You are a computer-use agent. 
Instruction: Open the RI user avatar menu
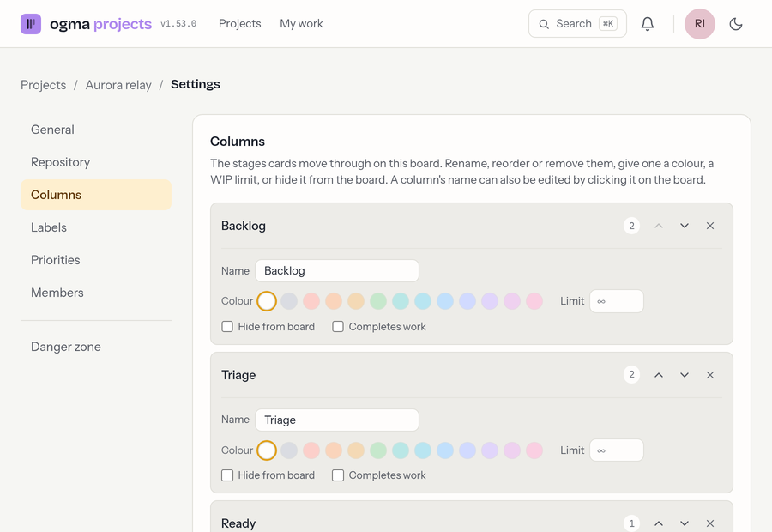[x=700, y=24]
